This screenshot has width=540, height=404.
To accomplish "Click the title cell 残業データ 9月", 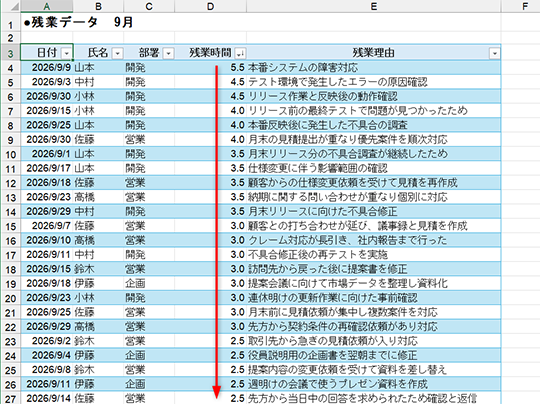I will 79,23.
